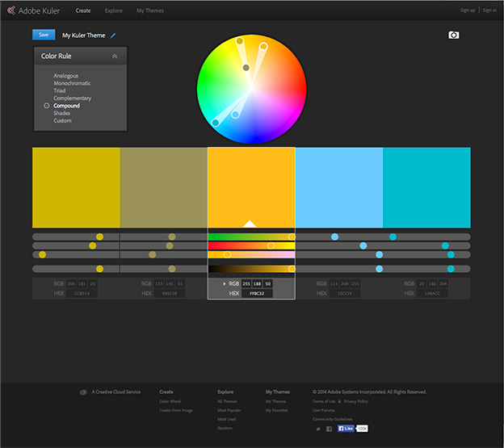Click the 100k like count badge

(362, 429)
